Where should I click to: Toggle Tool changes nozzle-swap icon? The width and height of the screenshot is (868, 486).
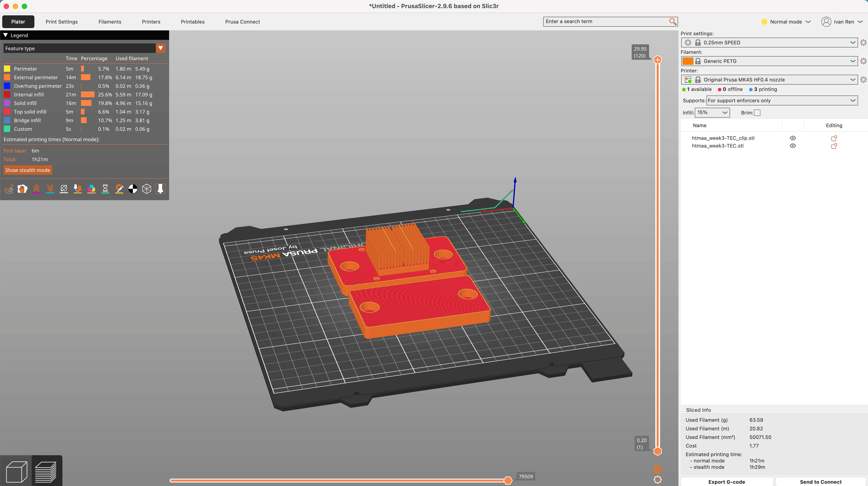[78, 189]
